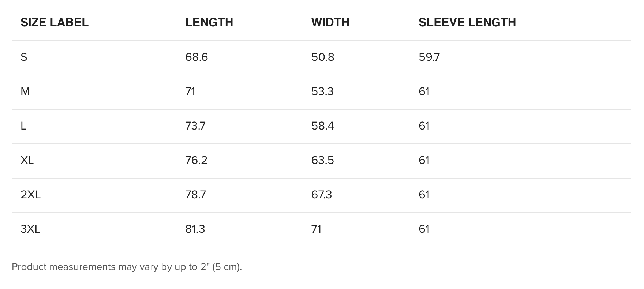
Task: Select sleeve length value 59.7
Action: (429, 57)
